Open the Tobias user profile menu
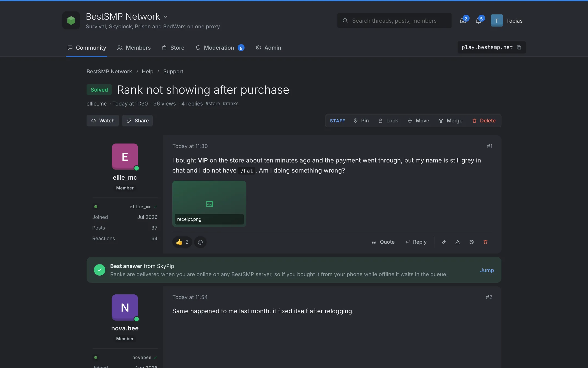The image size is (588, 368). coord(507,20)
